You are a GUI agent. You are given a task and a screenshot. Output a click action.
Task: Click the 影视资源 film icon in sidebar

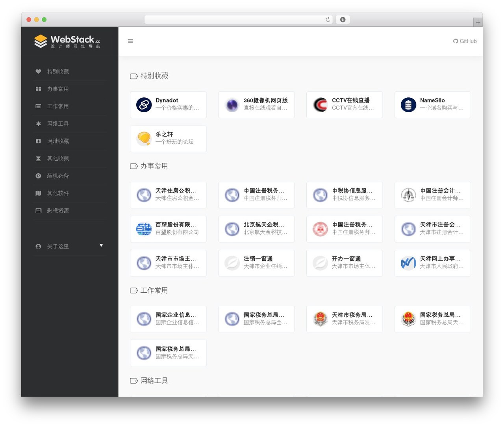click(x=38, y=211)
